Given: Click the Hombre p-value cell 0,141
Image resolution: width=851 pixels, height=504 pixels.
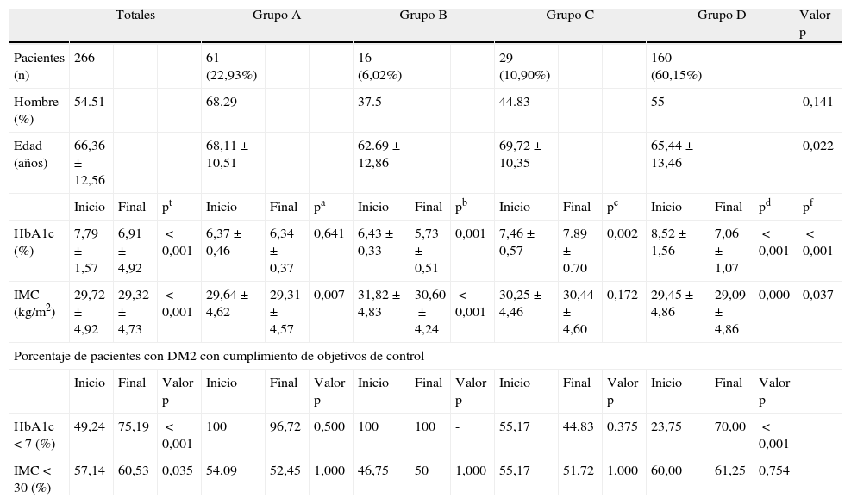Looking at the screenshot, I should click(818, 102).
